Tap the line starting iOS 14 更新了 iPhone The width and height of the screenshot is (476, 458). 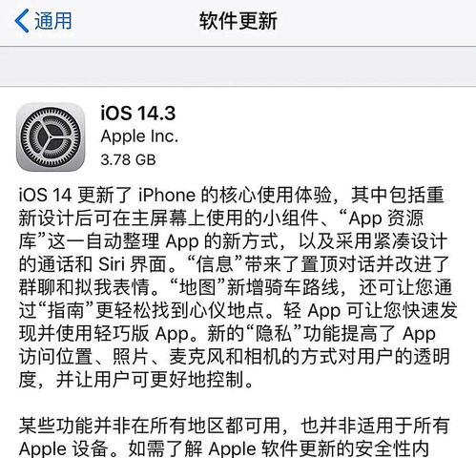click(x=231, y=195)
